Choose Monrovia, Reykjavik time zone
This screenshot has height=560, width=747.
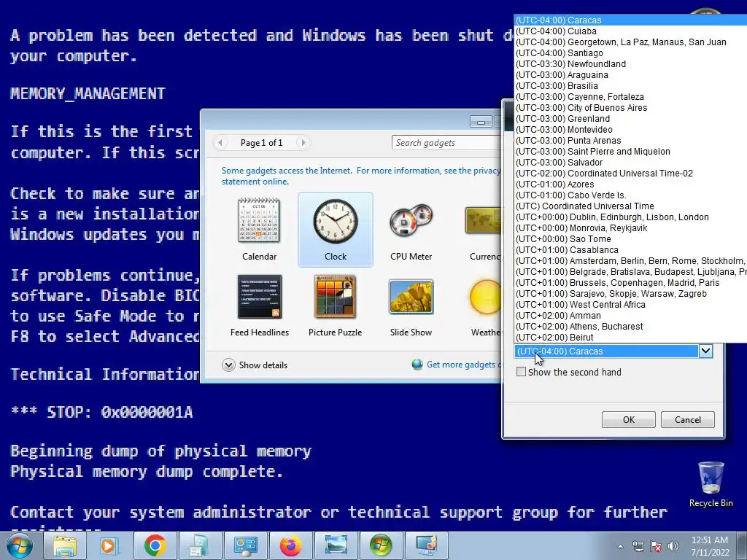[x=631, y=228]
